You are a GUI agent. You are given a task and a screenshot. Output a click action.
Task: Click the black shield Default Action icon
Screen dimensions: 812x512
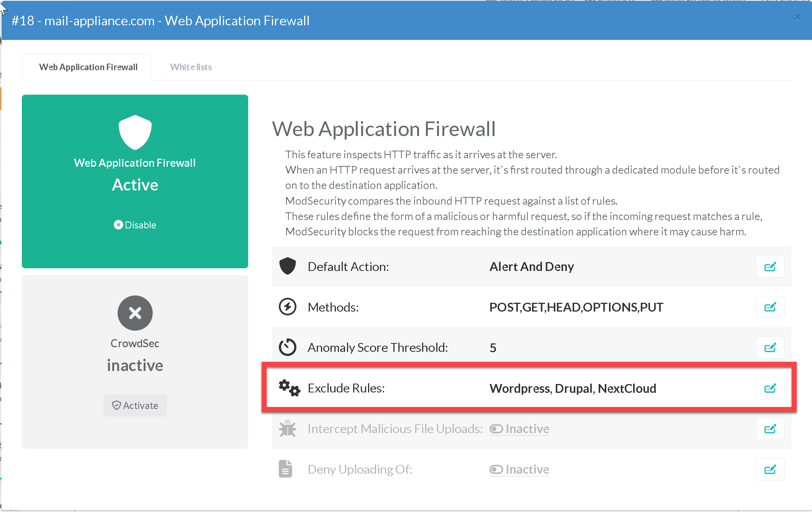[288, 266]
